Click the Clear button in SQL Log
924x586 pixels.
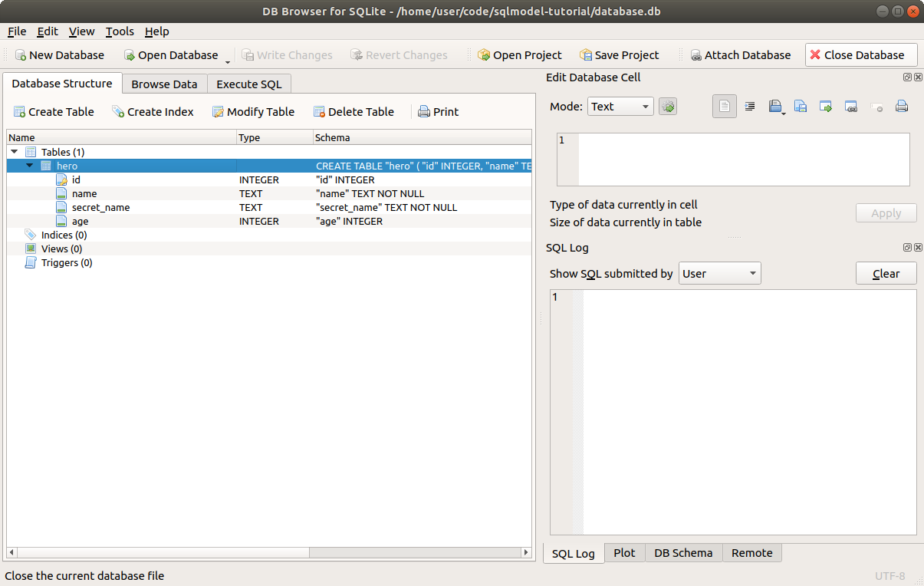pos(886,274)
